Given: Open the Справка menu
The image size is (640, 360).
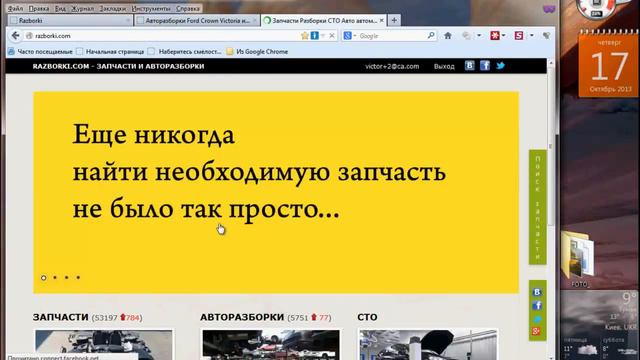Looking at the screenshot, I should (188, 8).
